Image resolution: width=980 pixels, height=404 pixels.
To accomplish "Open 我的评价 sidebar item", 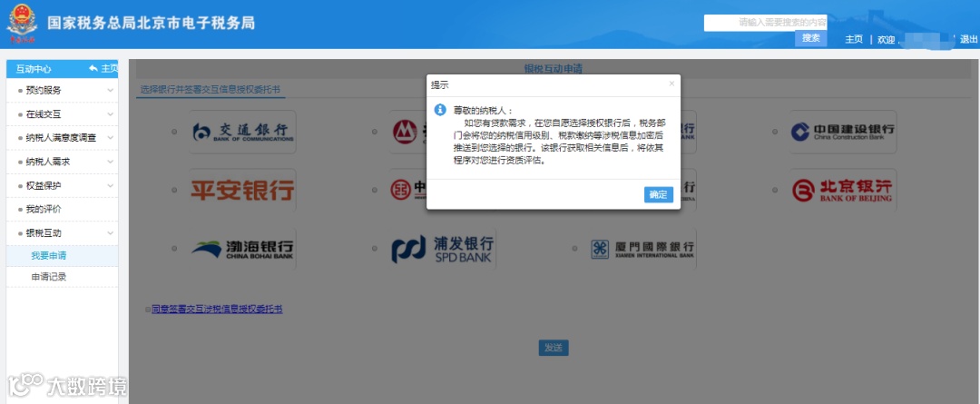I will click(x=62, y=209).
